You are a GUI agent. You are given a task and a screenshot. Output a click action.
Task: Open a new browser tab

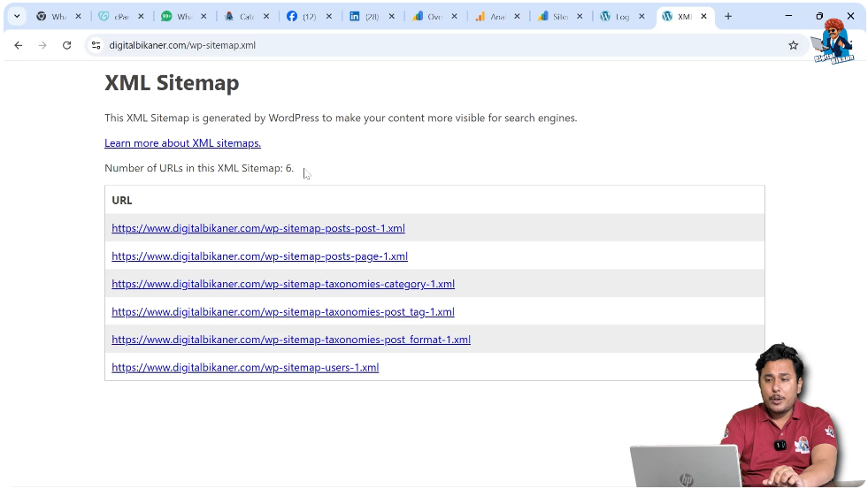click(728, 17)
